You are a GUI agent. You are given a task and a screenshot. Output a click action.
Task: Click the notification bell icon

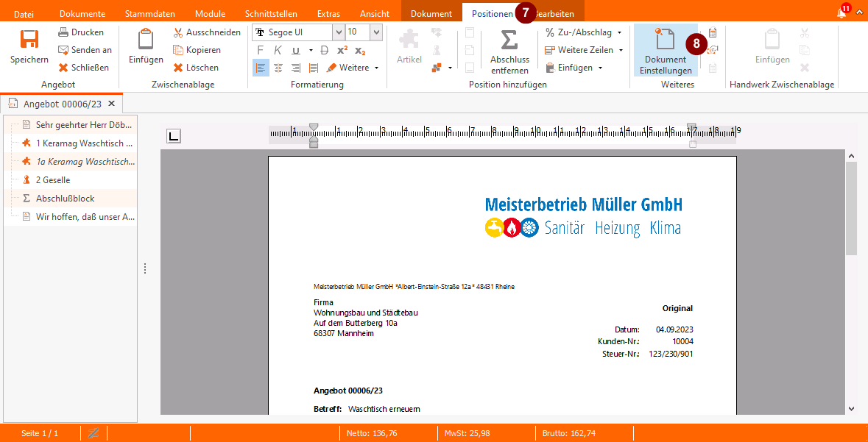tap(841, 13)
